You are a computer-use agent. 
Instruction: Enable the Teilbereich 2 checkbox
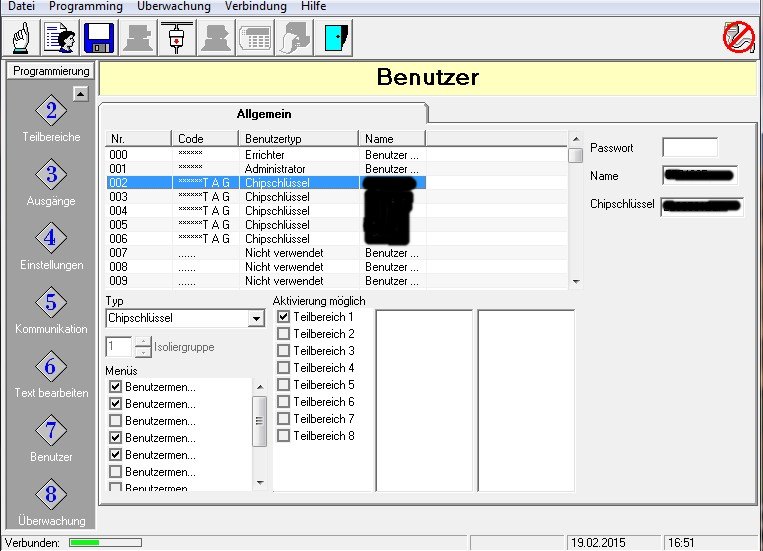click(x=284, y=334)
